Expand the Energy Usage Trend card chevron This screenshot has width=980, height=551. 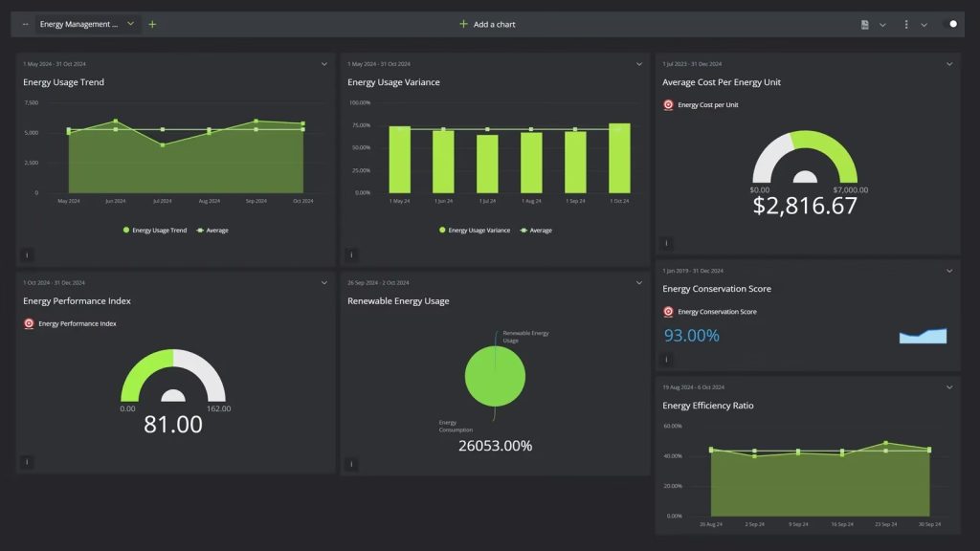[x=324, y=65]
